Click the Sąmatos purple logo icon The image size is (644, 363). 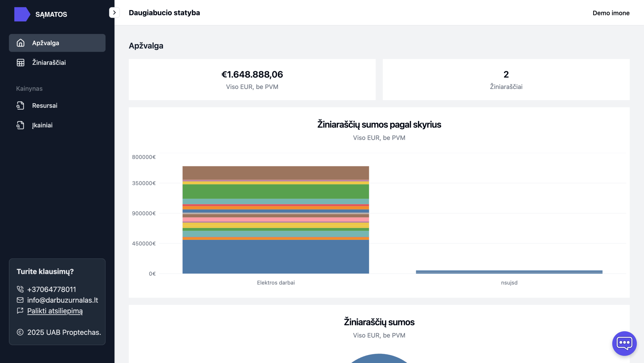pos(22,14)
